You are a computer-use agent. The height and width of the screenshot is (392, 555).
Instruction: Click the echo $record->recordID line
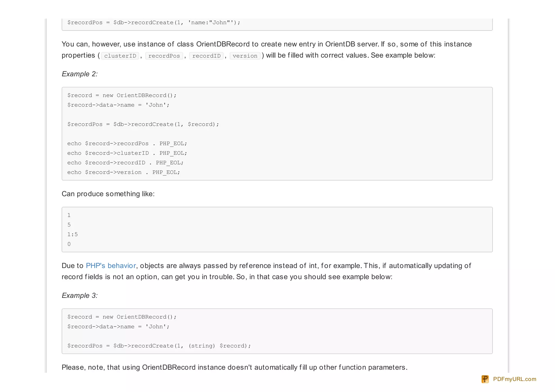click(x=125, y=163)
